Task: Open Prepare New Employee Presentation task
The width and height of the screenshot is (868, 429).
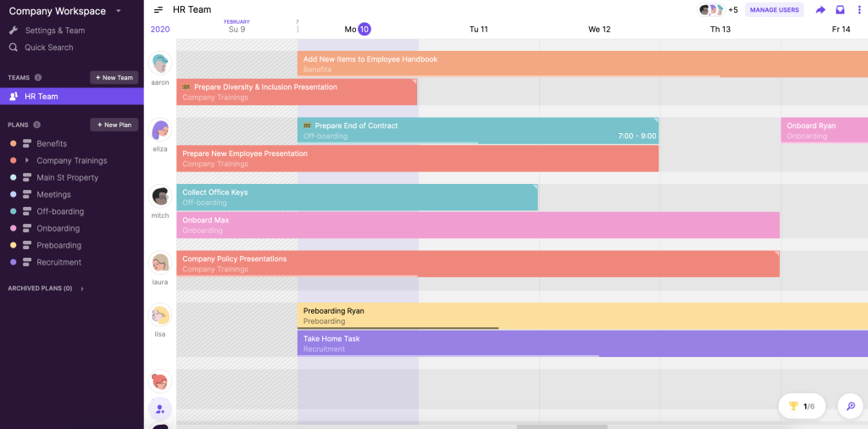Action: pos(417,159)
